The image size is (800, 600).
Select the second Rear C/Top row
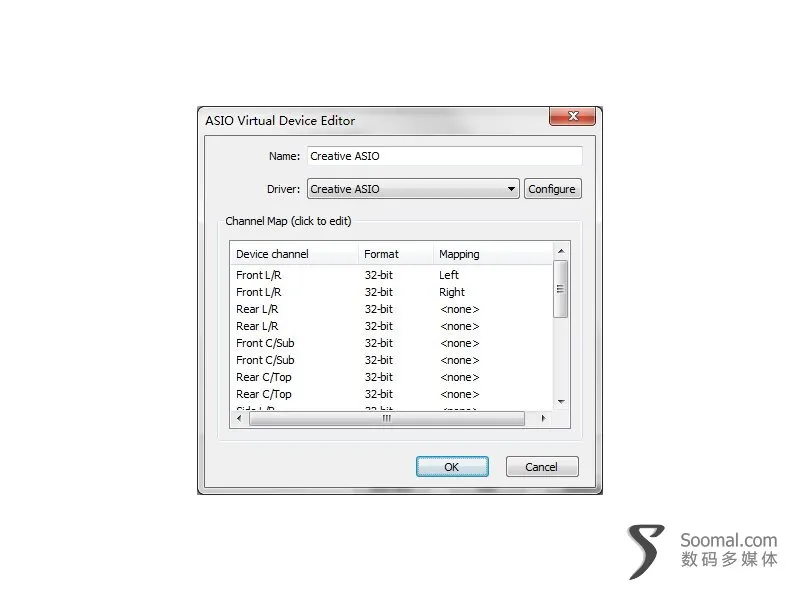click(391, 394)
